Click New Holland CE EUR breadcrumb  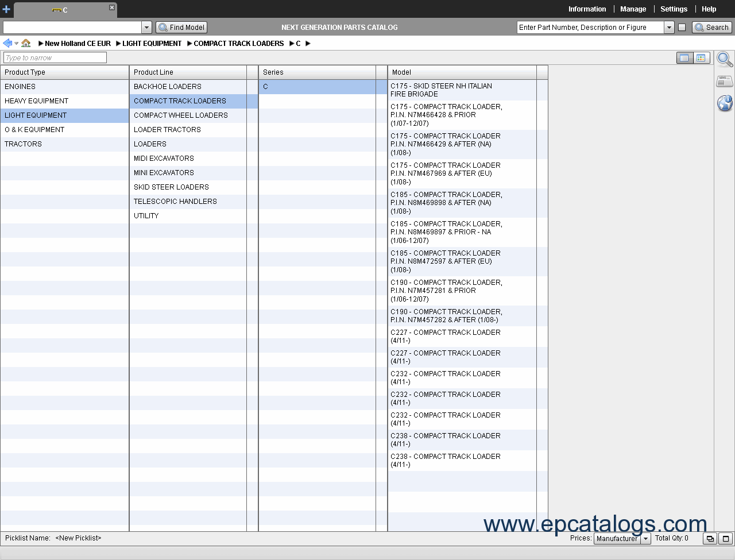coord(78,44)
